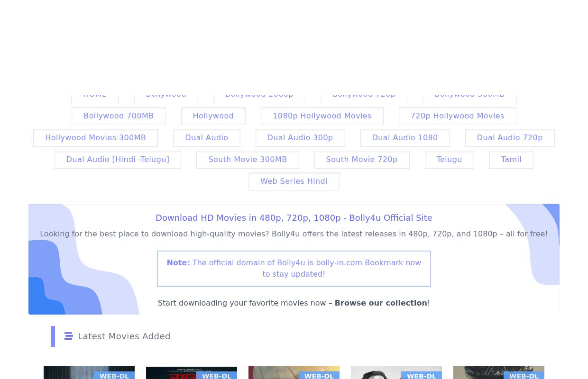Click the Browse our collection link
This screenshot has height=379, width=588.
click(x=381, y=303)
